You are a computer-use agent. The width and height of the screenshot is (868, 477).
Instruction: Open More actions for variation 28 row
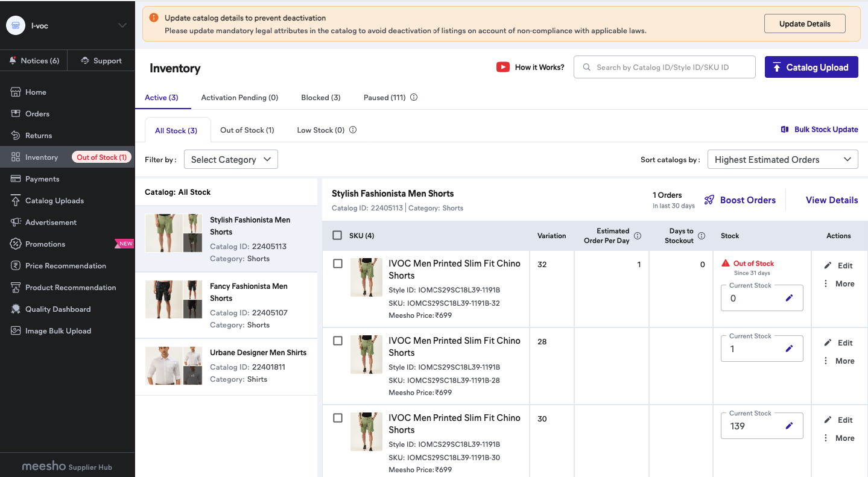(839, 361)
